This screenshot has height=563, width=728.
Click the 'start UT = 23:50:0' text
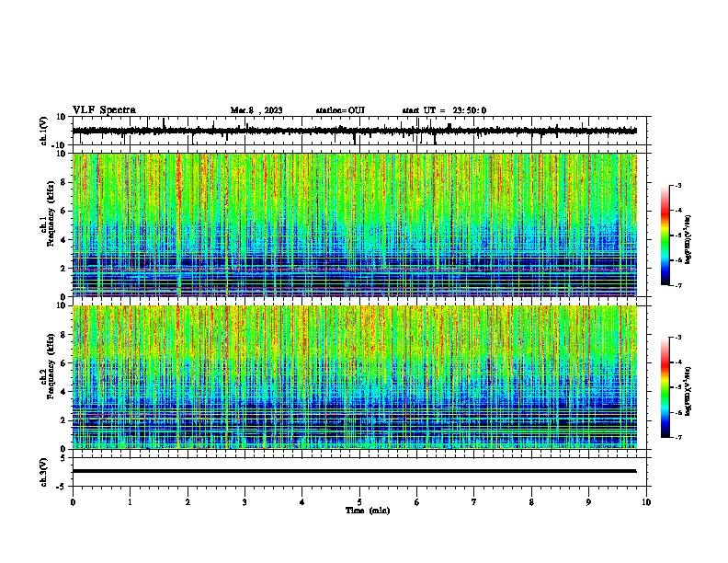click(x=444, y=110)
